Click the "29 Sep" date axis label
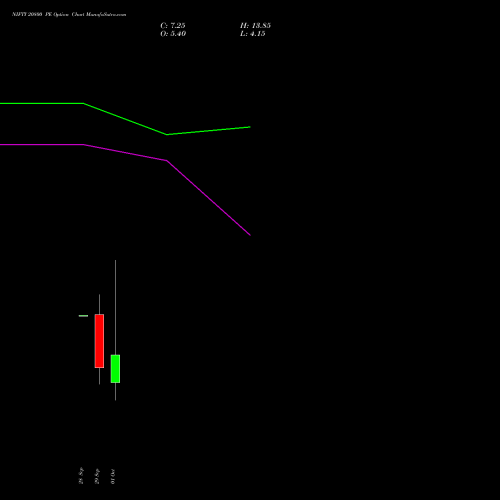Image resolution: width=500 pixels, height=500 pixels. (x=97, y=476)
